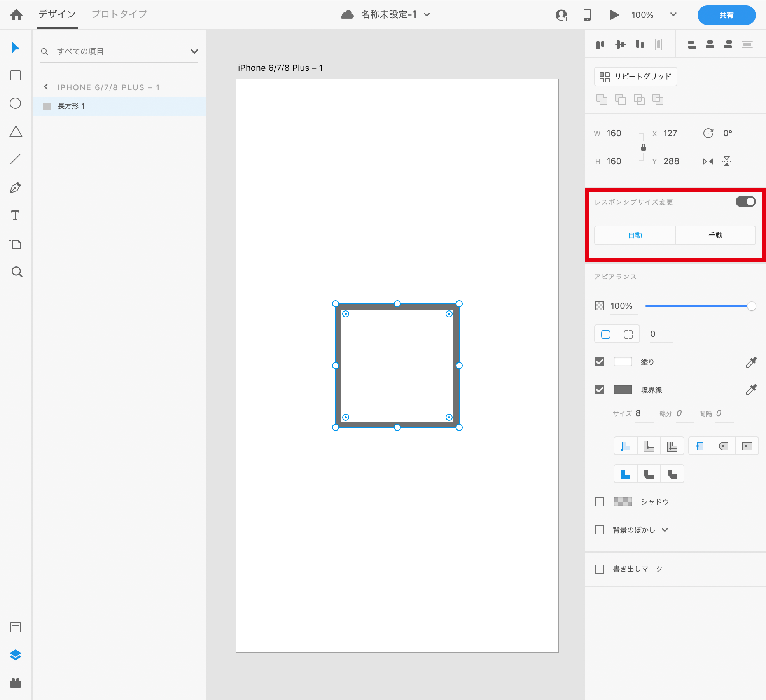Align selection to bottom edge
This screenshot has width=766, height=700.
point(640,44)
